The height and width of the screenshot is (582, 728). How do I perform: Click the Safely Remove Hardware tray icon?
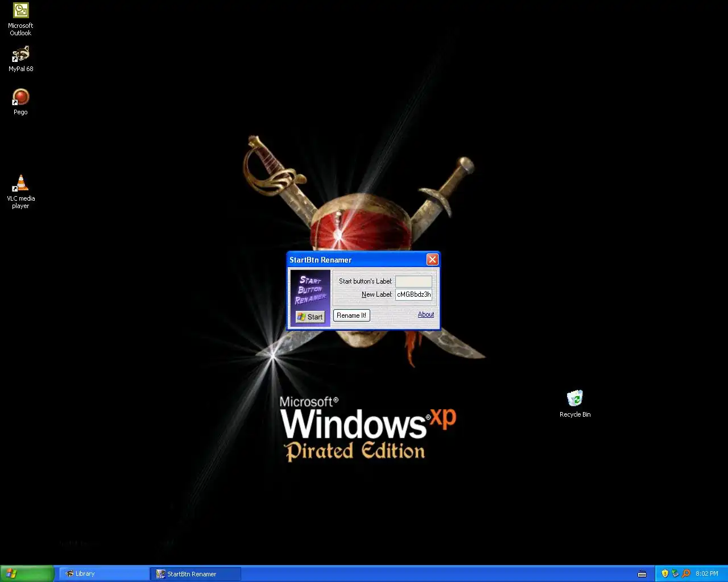(675, 573)
